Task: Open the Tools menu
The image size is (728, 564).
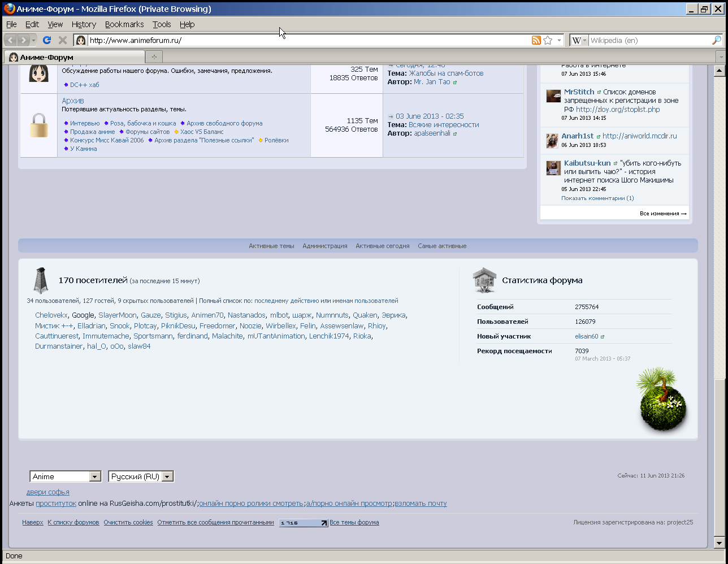Action: 162,24
